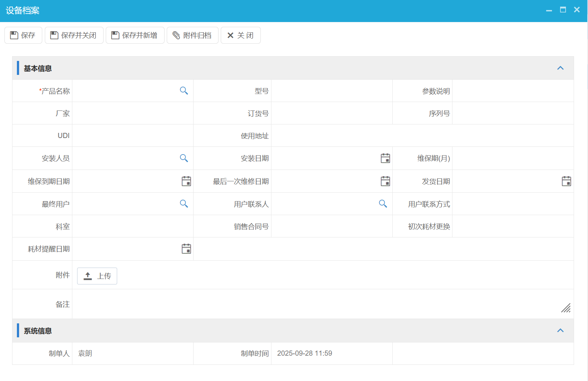
Task: Click the 保存 save button
Action: coord(23,35)
